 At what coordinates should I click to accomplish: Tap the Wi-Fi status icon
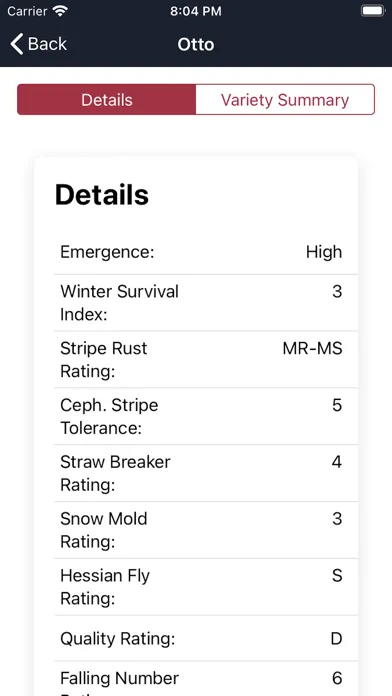[59, 11]
